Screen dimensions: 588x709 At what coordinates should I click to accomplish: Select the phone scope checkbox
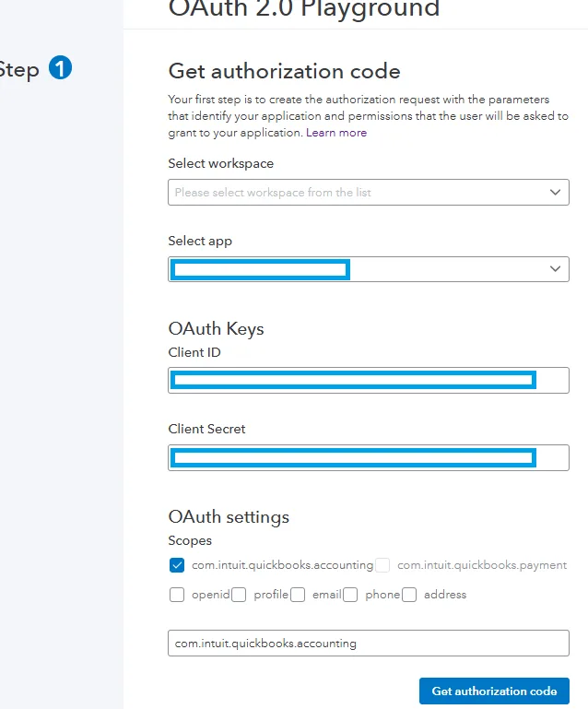(x=350, y=595)
